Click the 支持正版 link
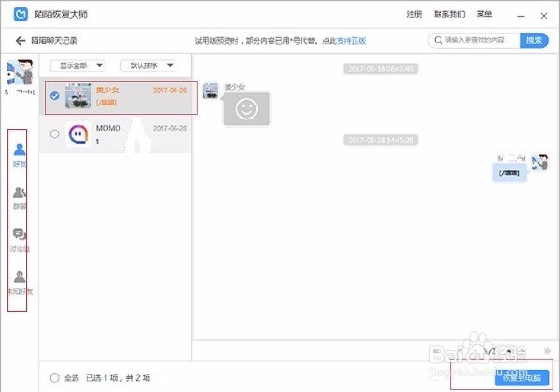Viewport: 560px width, 392px height. pyautogui.click(x=352, y=41)
